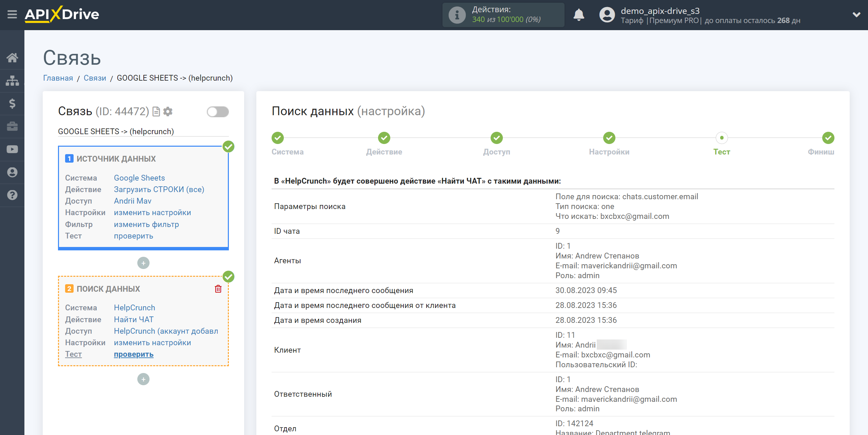
Task: Select agent email maverickandrii@gmail.com
Action: pos(629,266)
